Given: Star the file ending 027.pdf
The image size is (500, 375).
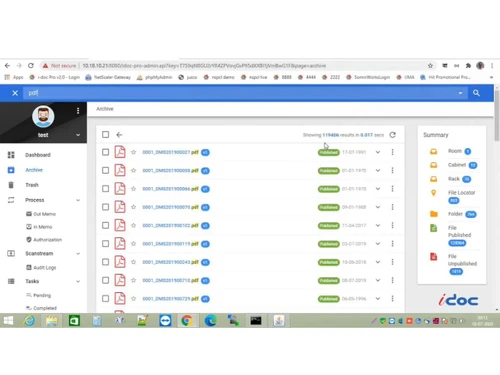Looking at the screenshot, I should tap(133, 152).
